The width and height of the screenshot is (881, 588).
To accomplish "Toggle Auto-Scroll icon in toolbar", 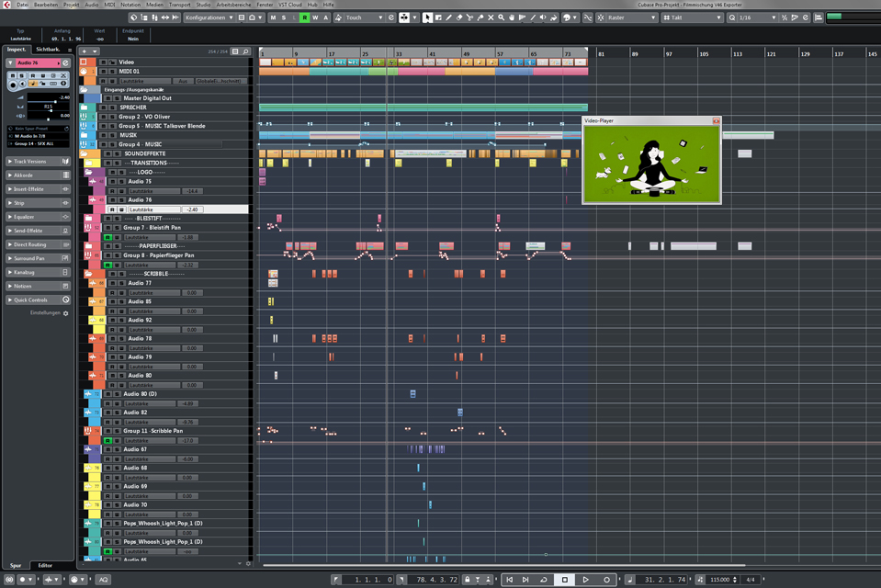I will [x=403, y=17].
